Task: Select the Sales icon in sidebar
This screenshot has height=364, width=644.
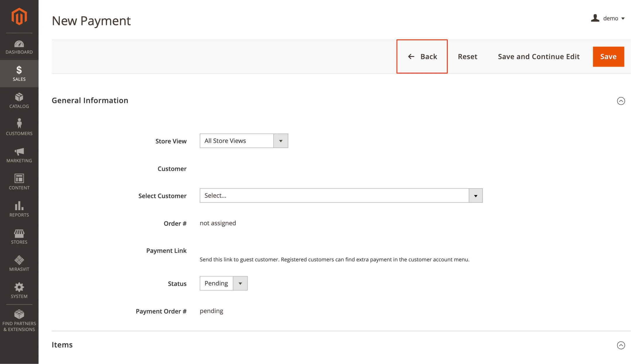Action: click(19, 73)
